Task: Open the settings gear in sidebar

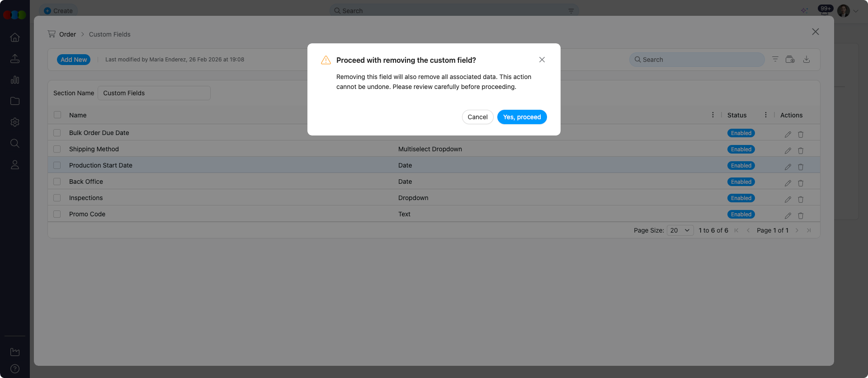Action: point(15,122)
